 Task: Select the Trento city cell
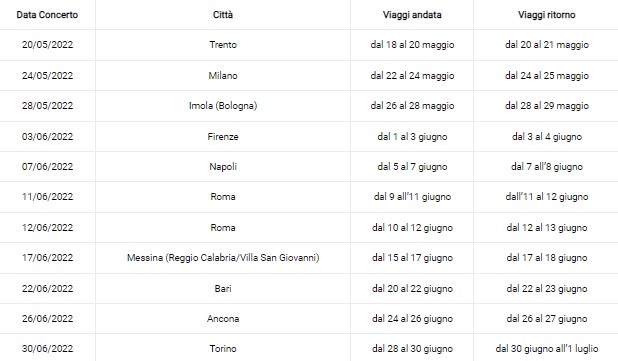click(x=223, y=45)
